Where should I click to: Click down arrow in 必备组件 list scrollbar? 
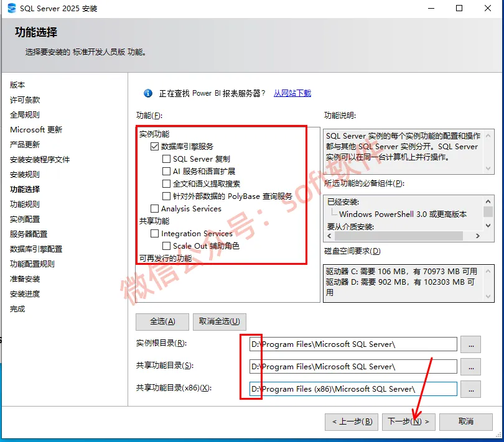tap(488, 226)
